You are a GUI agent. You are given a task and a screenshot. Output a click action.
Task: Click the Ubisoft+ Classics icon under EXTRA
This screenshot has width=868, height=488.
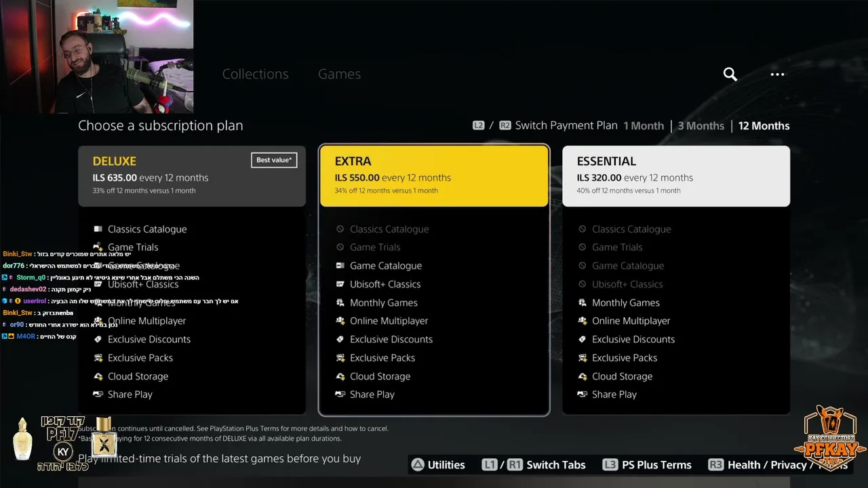pos(340,284)
